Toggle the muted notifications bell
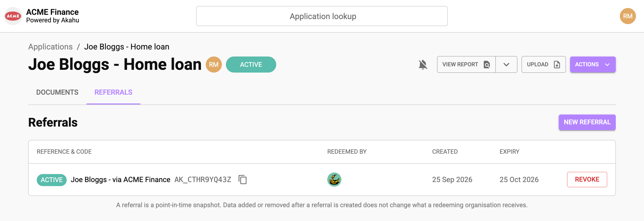This screenshot has height=221, width=644. 423,65
